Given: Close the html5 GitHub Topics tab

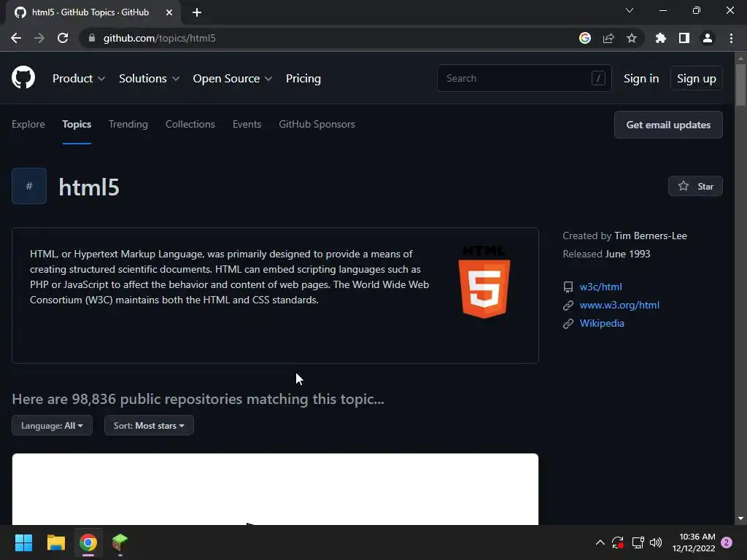Looking at the screenshot, I should (x=169, y=12).
